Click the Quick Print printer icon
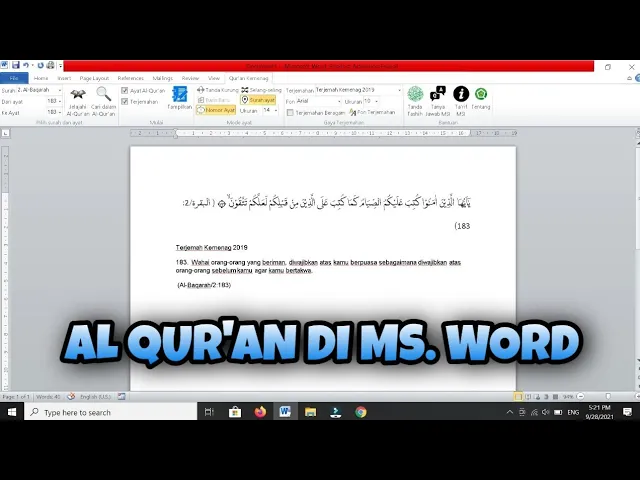Image resolution: width=640 pixels, height=480 pixels. pyautogui.click(x=50, y=65)
